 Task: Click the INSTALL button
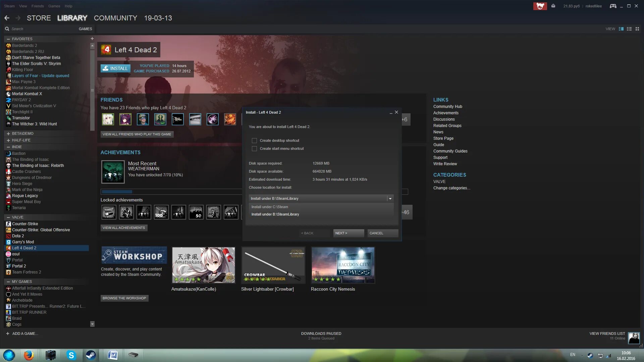click(x=115, y=68)
